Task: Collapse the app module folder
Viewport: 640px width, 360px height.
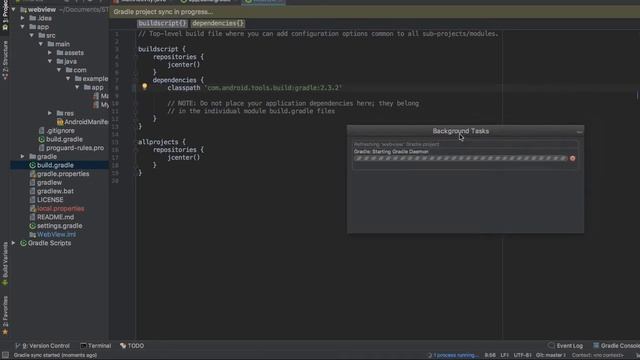Action: pyautogui.click(x=22, y=27)
